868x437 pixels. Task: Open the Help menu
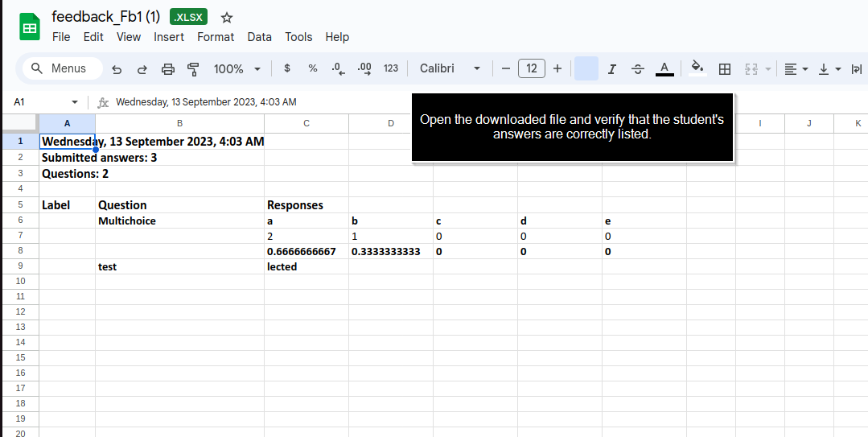pos(337,37)
